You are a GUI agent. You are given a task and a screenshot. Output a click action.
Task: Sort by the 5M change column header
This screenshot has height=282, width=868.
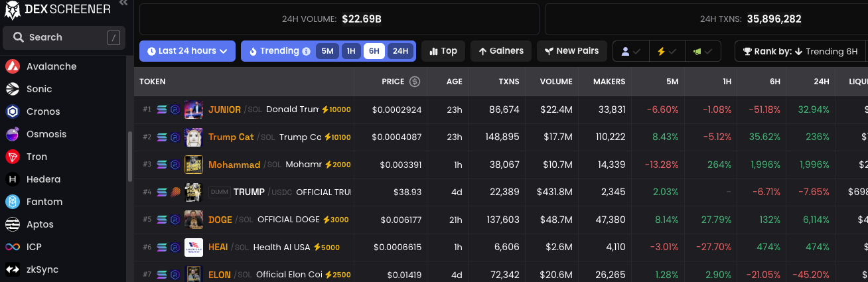672,82
